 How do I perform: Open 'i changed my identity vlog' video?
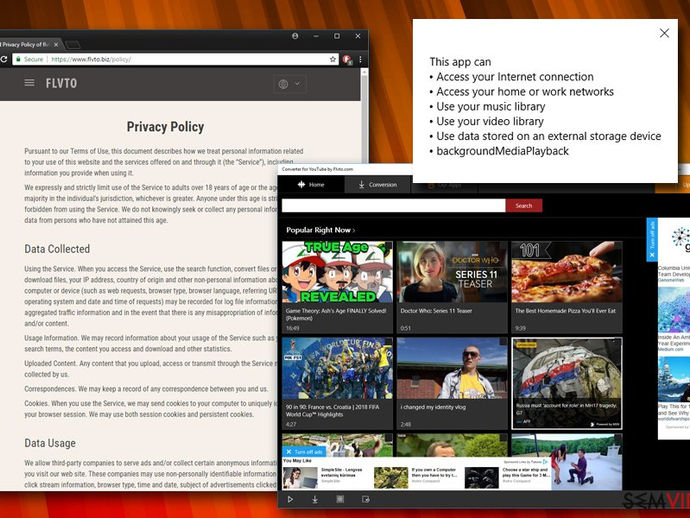pos(452,368)
